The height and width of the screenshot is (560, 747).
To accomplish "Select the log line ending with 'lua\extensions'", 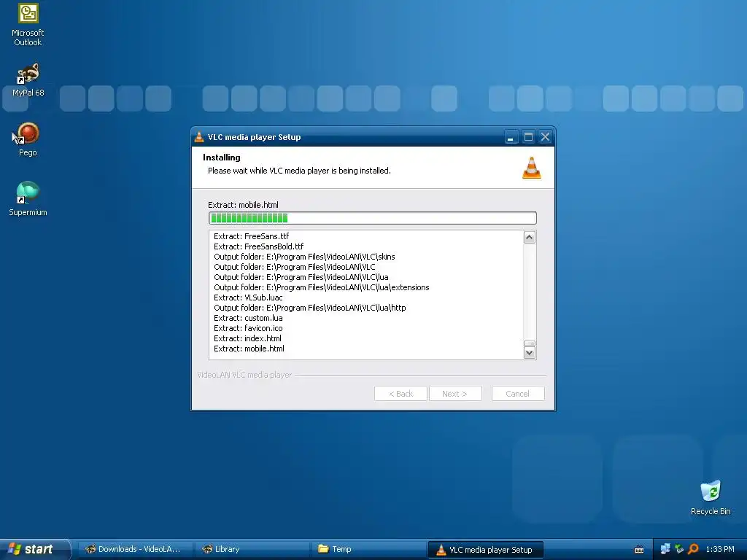I will tap(322, 287).
